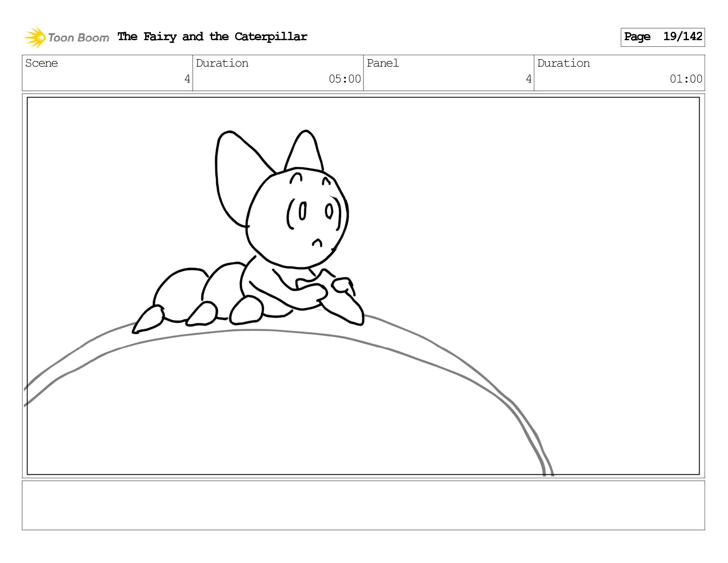Click the Page 19/142 indicator
This screenshot has width=728, height=563.
click(663, 37)
